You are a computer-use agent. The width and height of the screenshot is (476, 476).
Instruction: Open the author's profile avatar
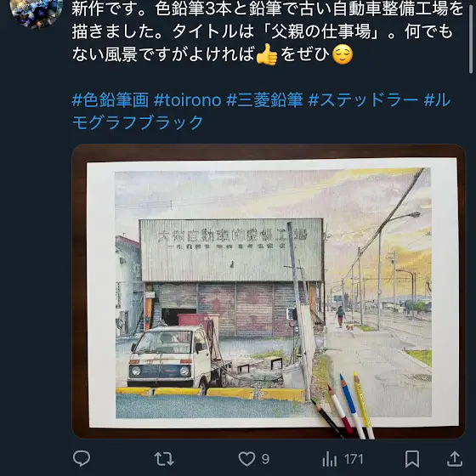(37, 10)
